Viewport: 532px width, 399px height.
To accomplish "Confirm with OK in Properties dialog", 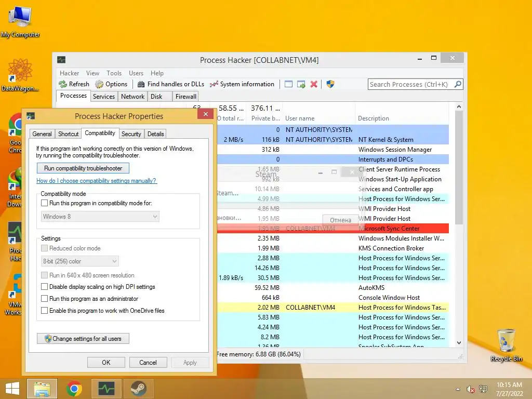I will pos(106,362).
